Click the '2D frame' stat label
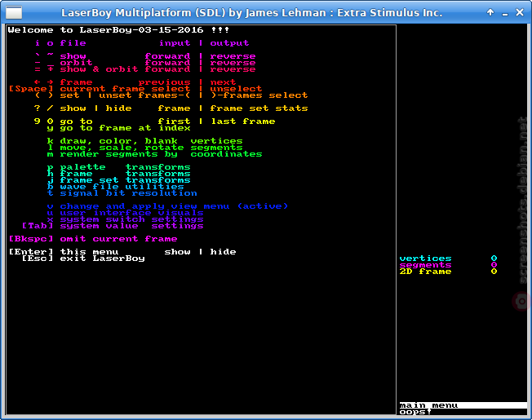 pyautogui.click(x=425, y=272)
